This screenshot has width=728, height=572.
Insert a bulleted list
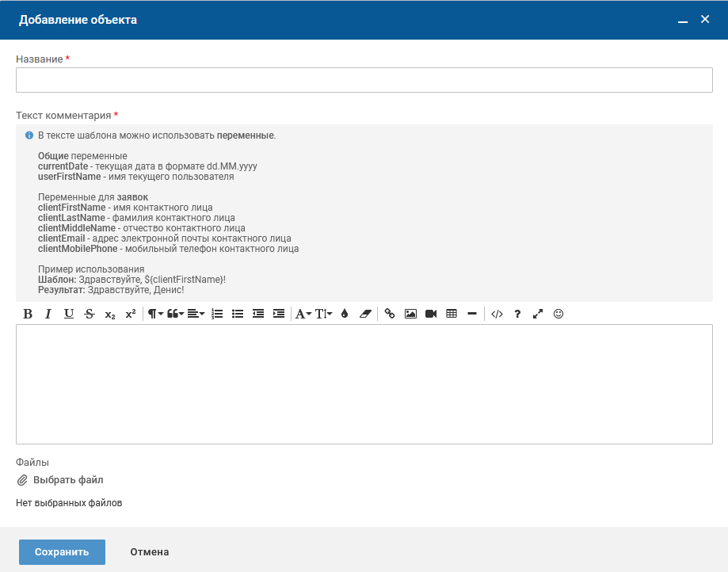pos(238,314)
